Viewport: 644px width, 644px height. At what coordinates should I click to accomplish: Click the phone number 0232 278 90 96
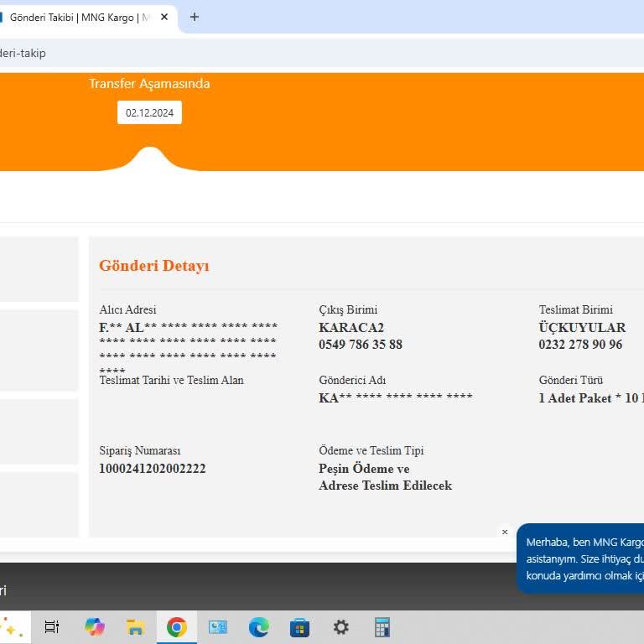pos(580,345)
